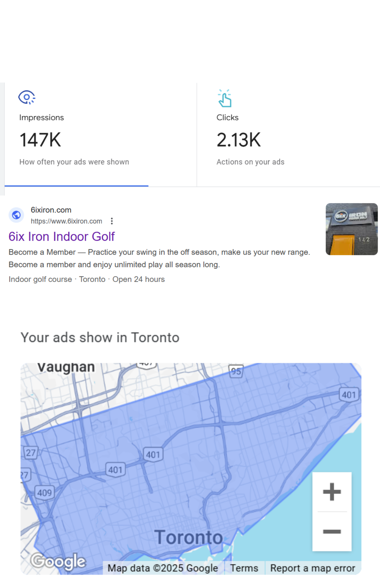Click the 95 route shield on the map
This screenshot has width=380, height=588.
coord(236,372)
